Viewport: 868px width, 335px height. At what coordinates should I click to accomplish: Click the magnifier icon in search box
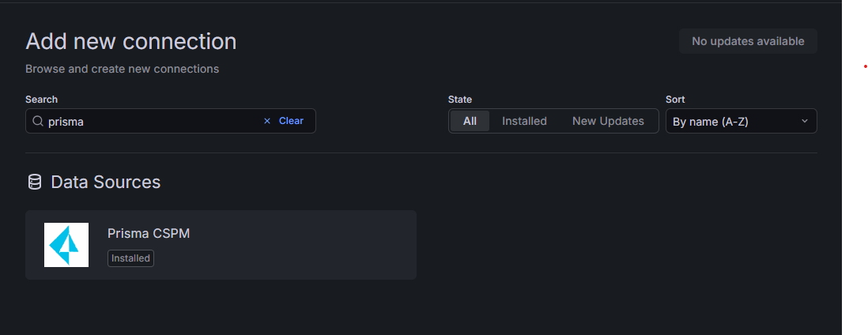[38, 121]
